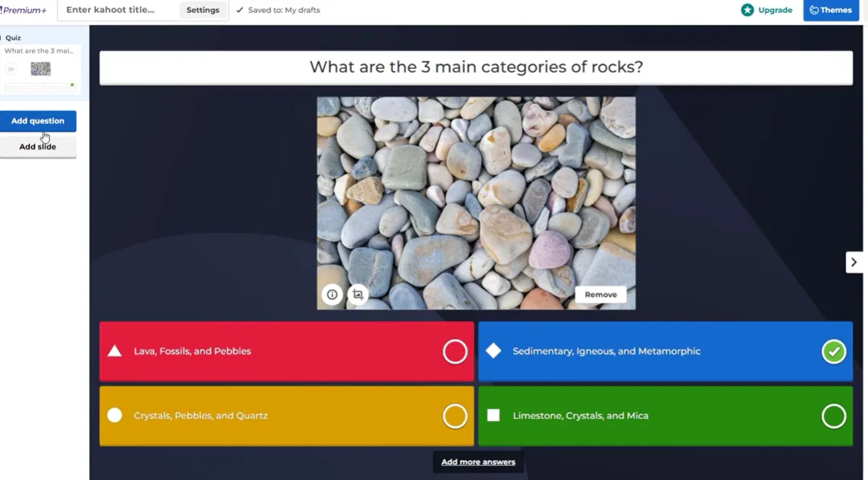Open image info on rocks photo
The height and width of the screenshot is (480, 868).
pyautogui.click(x=332, y=295)
